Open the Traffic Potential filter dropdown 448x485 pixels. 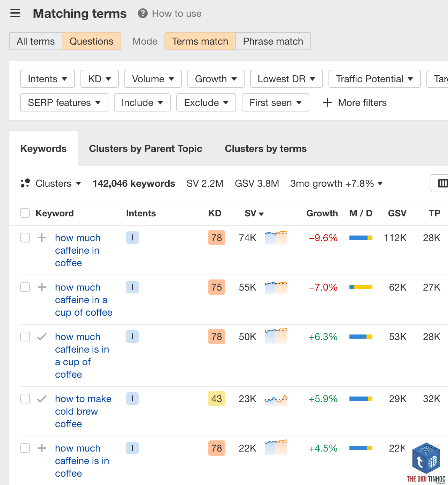374,79
